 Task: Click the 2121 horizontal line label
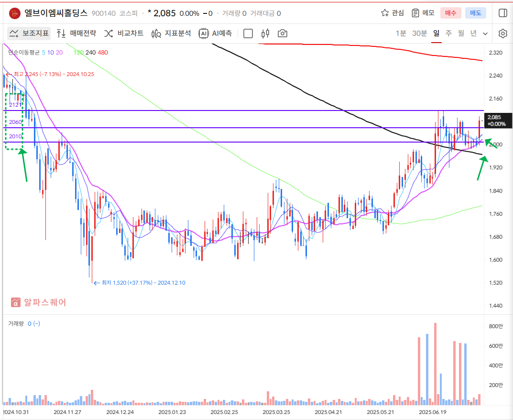(15, 105)
